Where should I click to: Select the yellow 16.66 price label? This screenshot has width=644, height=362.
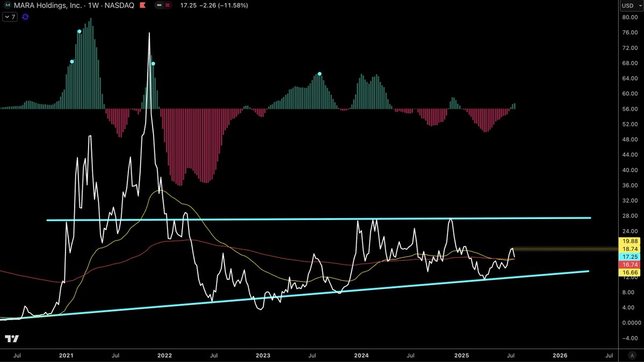click(629, 272)
